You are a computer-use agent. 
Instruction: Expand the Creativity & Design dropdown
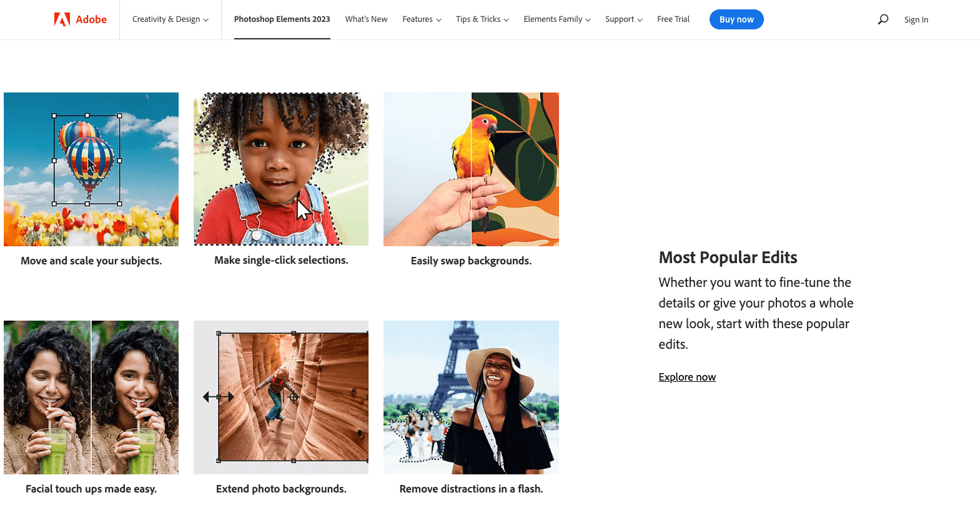click(x=170, y=19)
